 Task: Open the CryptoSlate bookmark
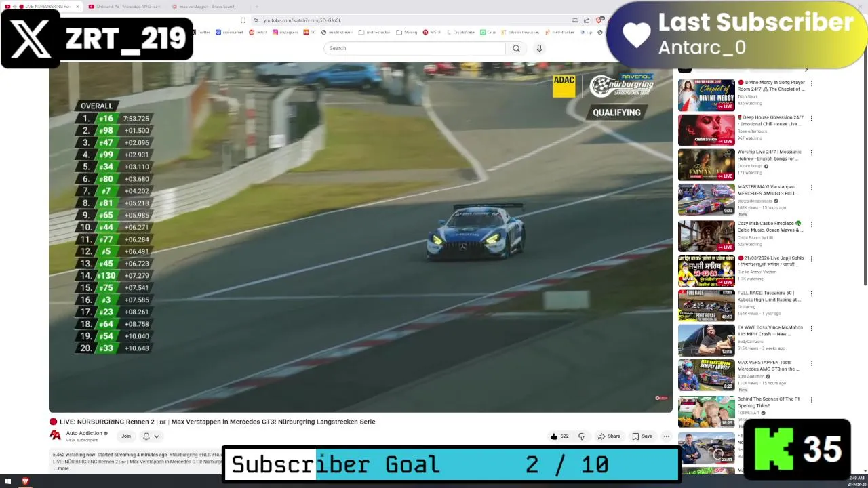(x=460, y=32)
